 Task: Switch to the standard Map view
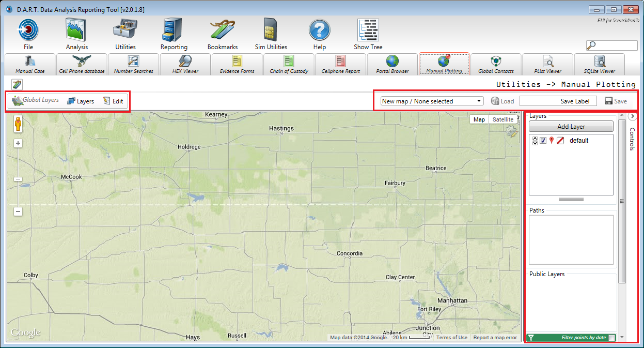[x=479, y=119]
